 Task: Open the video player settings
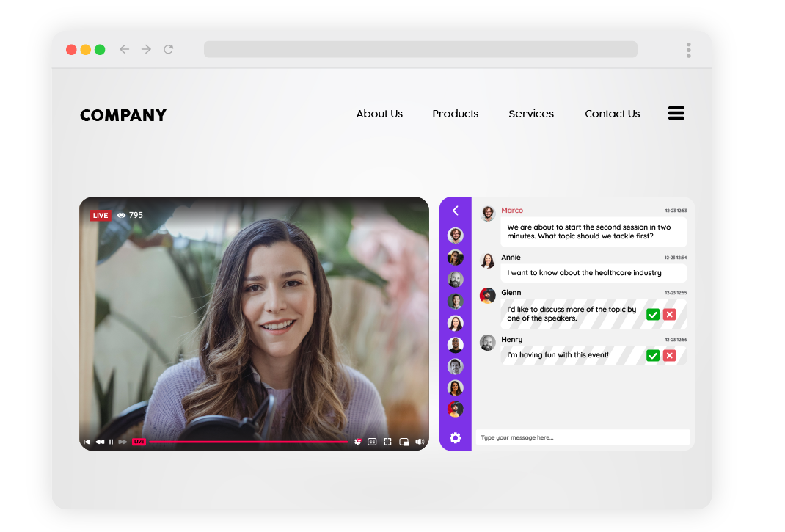[x=357, y=442]
